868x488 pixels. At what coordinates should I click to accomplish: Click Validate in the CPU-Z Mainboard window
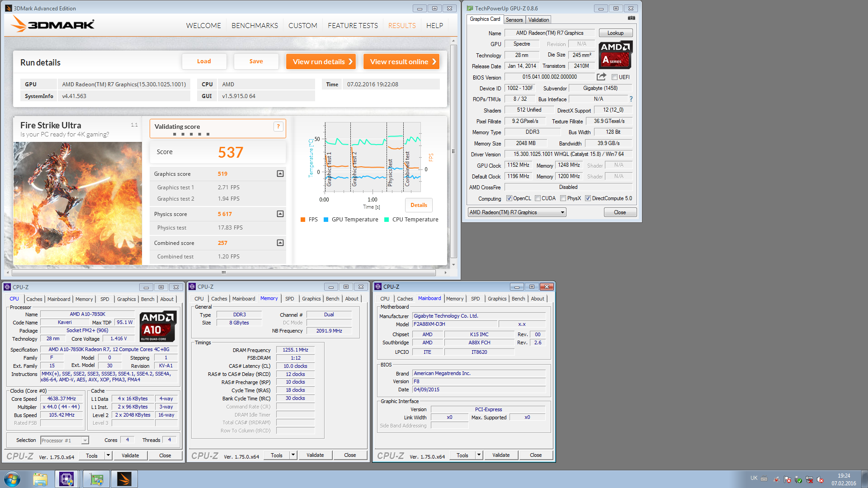click(x=500, y=455)
